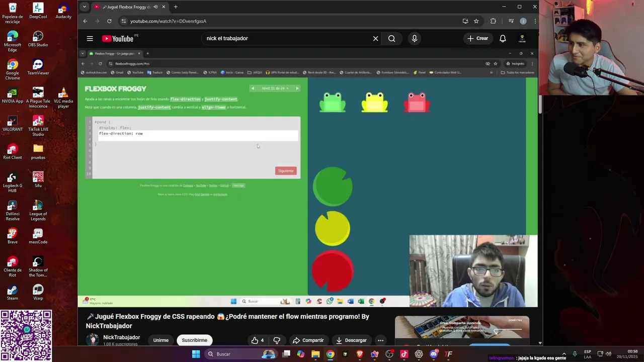Open Audacity desktop shortcut
This screenshot has width=644, height=362.
pos(63,11)
